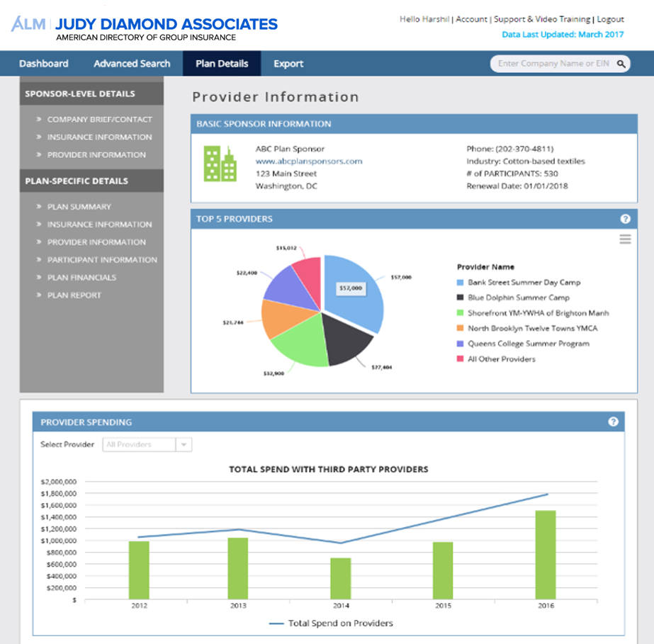The height and width of the screenshot is (644, 654).
Task: Click arrow bullet beside Plan Financials
Action: click(39, 278)
